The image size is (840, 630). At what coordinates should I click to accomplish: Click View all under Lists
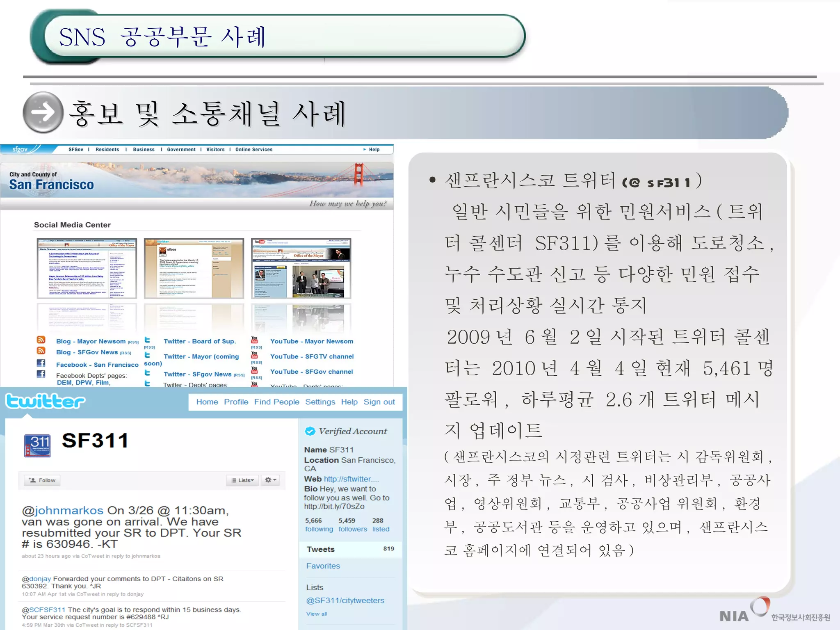(x=317, y=614)
